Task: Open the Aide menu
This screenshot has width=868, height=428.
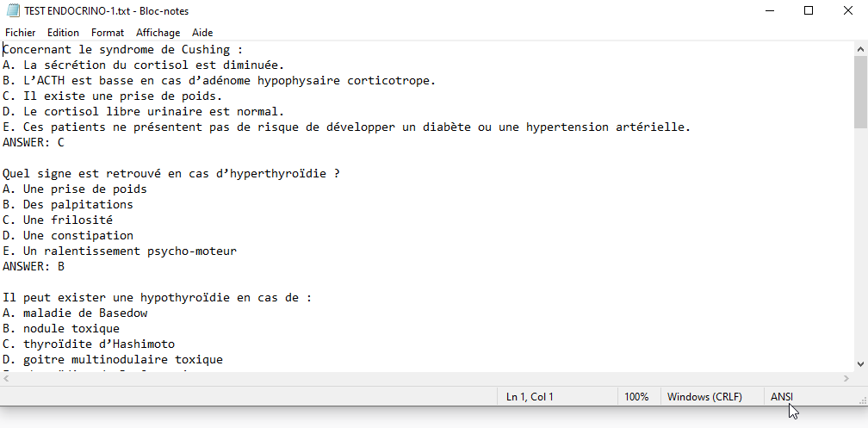Action: tap(202, 33)
